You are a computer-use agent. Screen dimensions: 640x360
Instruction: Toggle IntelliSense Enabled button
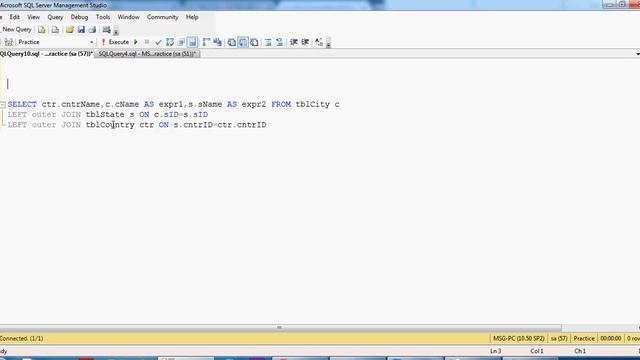[192, 42]
